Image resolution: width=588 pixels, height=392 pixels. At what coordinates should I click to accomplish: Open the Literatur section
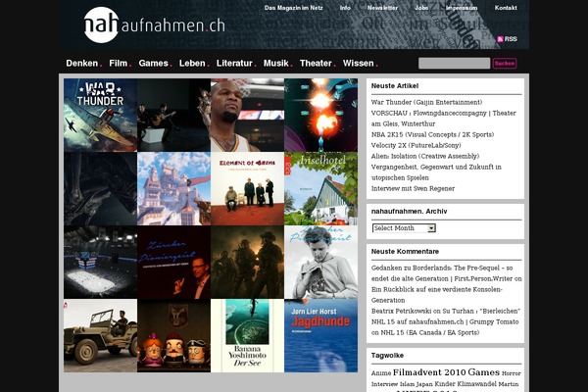tap(234, 63)
